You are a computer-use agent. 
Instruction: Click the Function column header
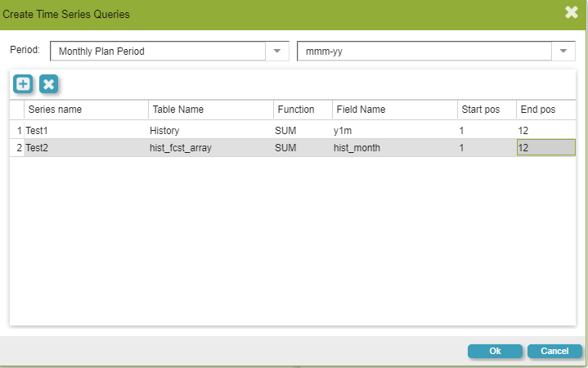(x=302, y=110)
